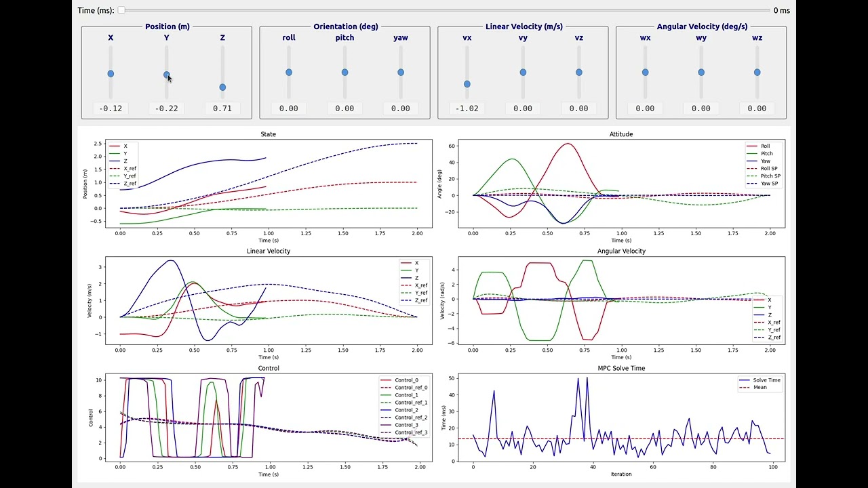The image size is (868, 488).
Task: Select the vx value field -1.02
Action: point(467,108)
